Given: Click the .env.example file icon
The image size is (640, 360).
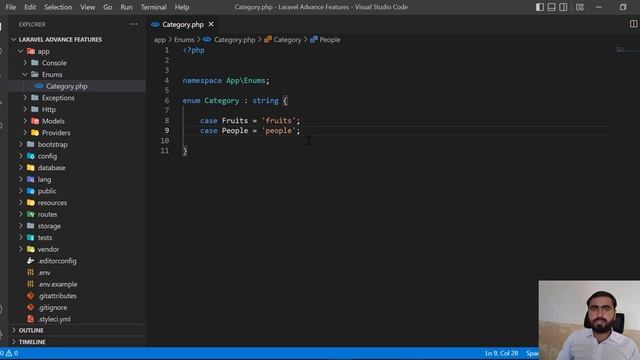Looking at the screenshot, I should point(31,284).
